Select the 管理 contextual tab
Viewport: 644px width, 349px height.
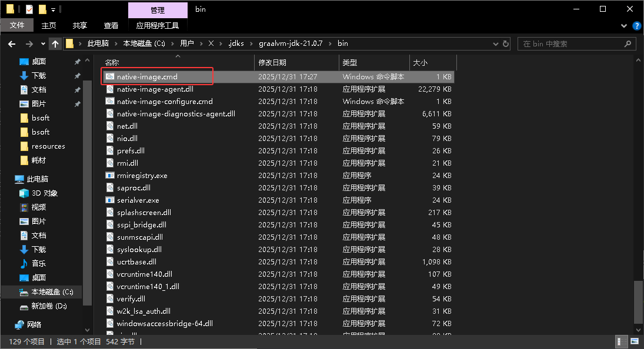coord(158,10)
